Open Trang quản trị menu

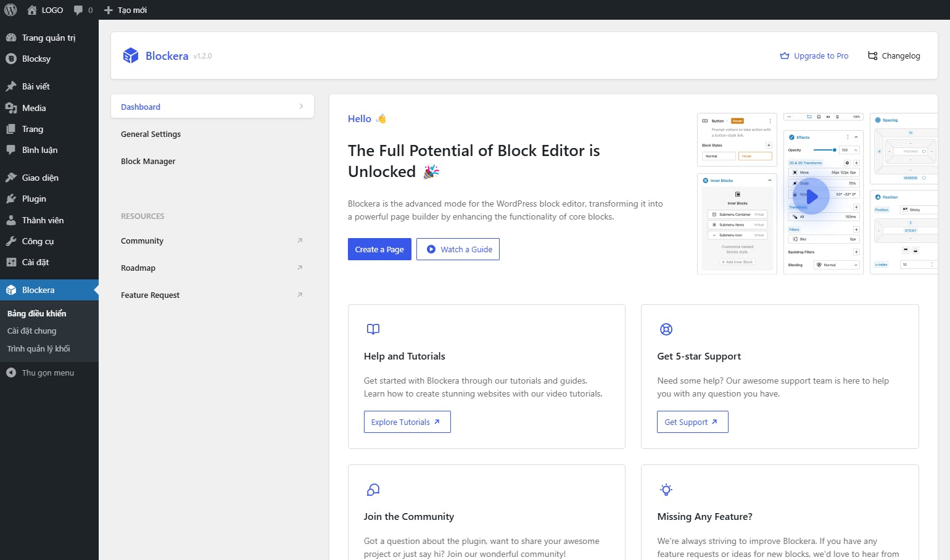[x=49, y=38]
